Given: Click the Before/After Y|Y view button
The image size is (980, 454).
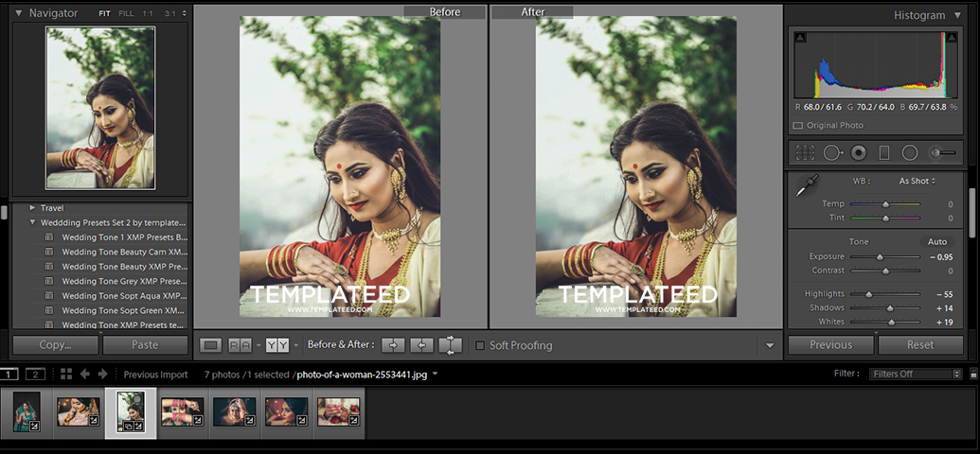Looking at the screenshot, I should coord(277,344).
